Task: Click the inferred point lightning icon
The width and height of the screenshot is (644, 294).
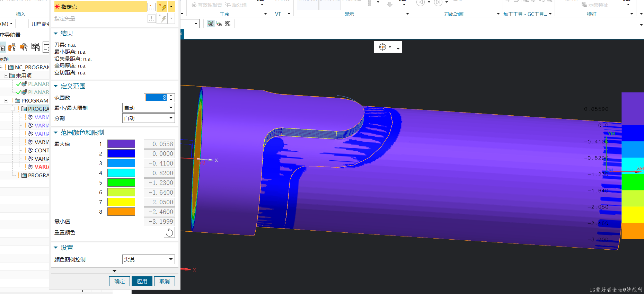Action: click(162, 7)
